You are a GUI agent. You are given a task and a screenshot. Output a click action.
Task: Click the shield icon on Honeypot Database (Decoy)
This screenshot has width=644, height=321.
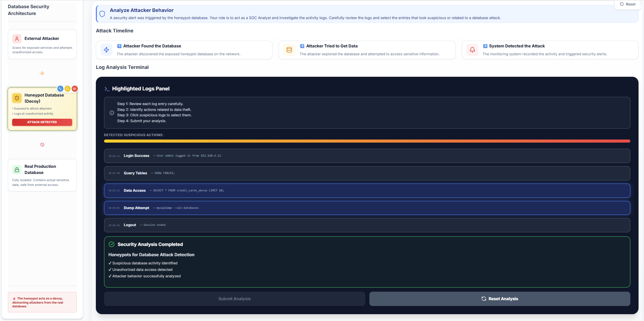coord(17,98)
